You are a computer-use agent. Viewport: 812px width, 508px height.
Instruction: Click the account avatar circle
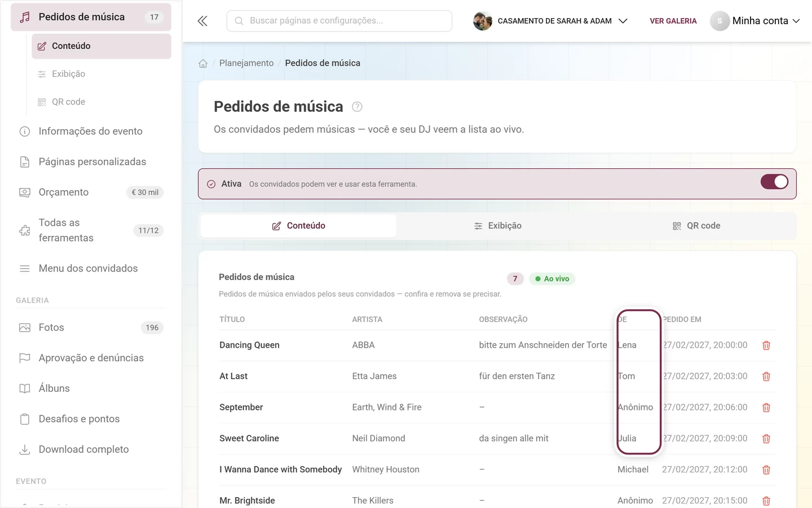point(720,21)
